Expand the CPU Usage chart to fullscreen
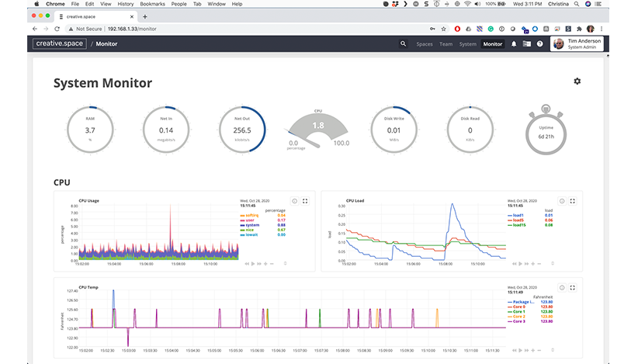 [305, 201]
